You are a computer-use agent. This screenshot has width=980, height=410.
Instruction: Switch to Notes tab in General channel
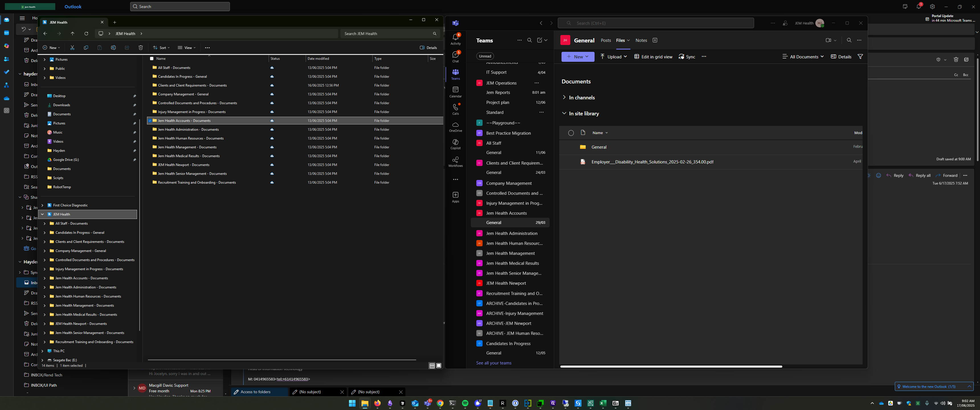click(641, 40)
